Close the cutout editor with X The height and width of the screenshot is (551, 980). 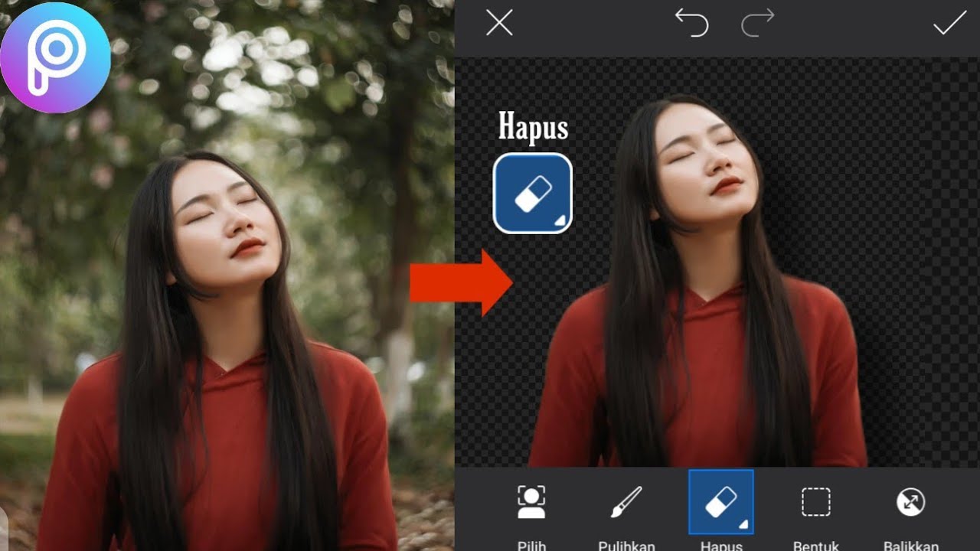(499, 23)
